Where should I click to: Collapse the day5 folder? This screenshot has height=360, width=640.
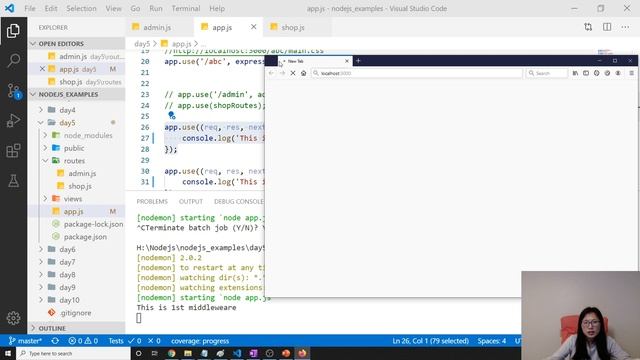click(41, 122)
